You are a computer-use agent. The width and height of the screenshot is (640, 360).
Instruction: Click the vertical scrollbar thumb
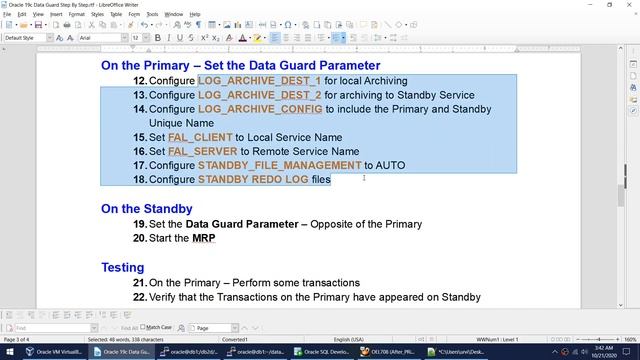point(621,196)
